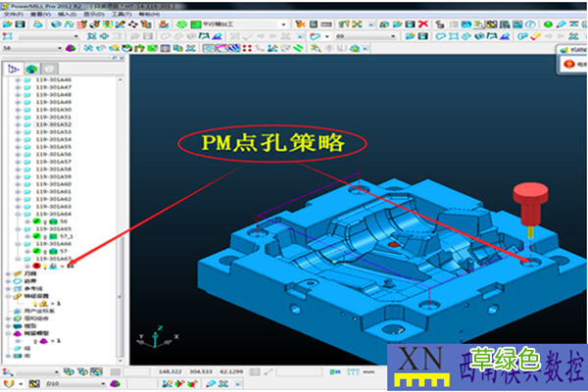Click the shield icon at bottom left
588x392 pixels.
[9, 384]
